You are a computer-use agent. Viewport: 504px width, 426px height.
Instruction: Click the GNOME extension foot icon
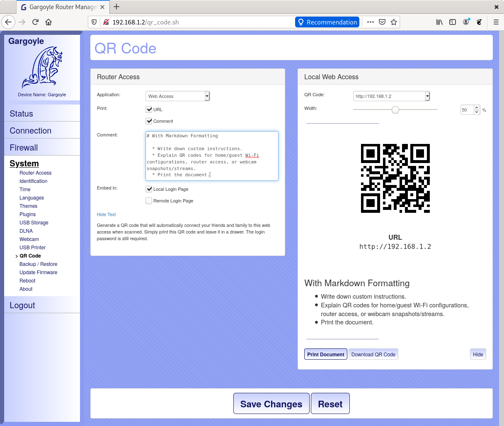pos(479,22)
